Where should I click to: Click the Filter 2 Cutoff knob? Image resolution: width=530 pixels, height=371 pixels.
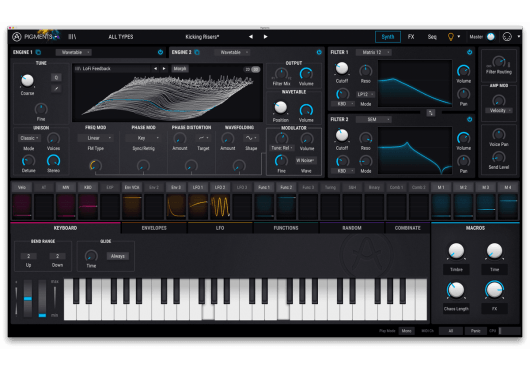coord(342,135)
